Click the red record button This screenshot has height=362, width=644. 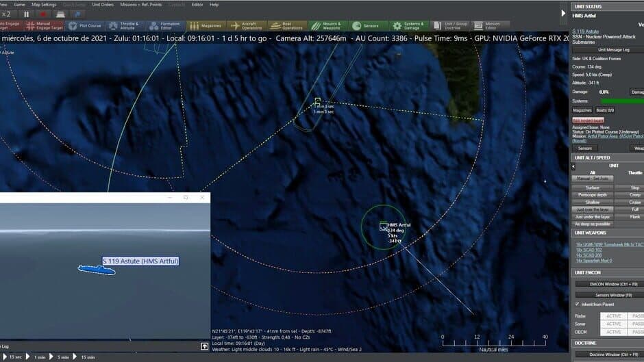point(43,14)
